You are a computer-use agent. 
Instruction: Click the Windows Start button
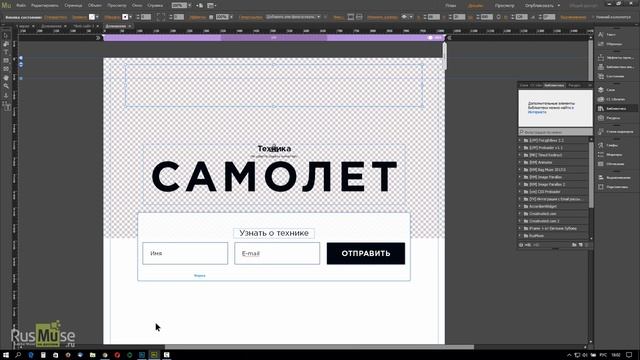point(6,355)
